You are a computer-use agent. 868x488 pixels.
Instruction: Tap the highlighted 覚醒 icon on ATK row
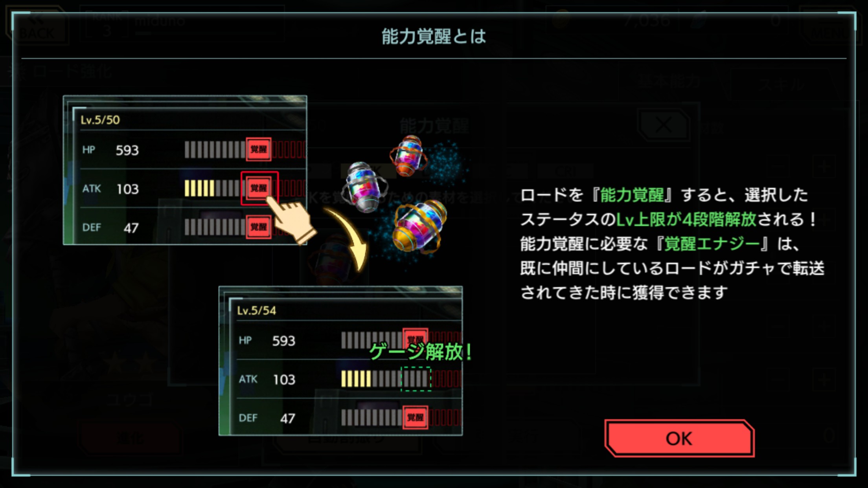click(x=259, y=188)
